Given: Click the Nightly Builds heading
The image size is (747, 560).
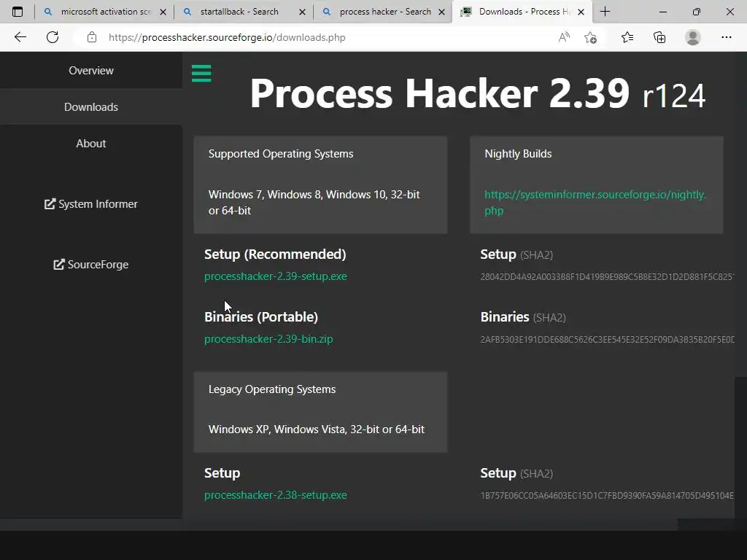Looking at the screenshot, I should tap(518, 154).
